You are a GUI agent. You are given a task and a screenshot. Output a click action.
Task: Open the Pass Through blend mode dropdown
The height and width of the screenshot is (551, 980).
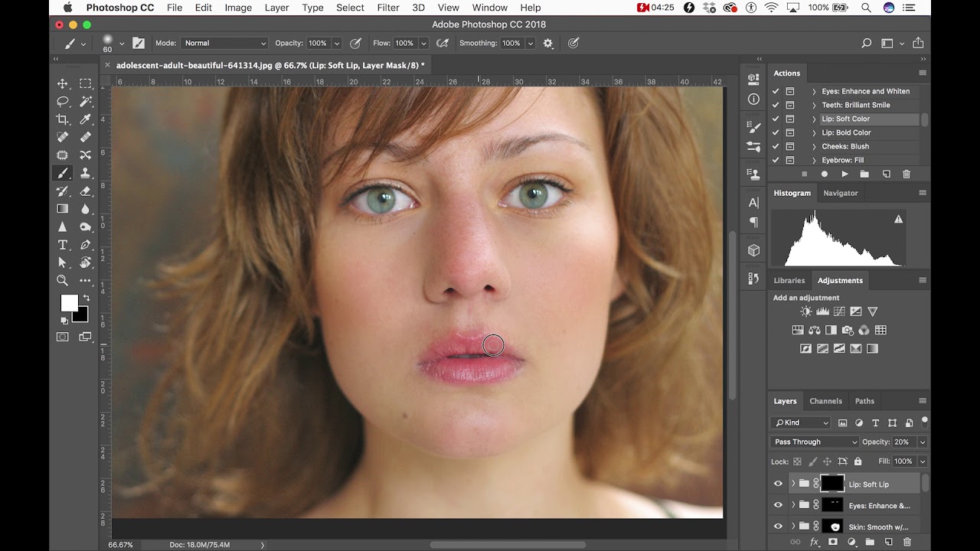click(815, 442)
